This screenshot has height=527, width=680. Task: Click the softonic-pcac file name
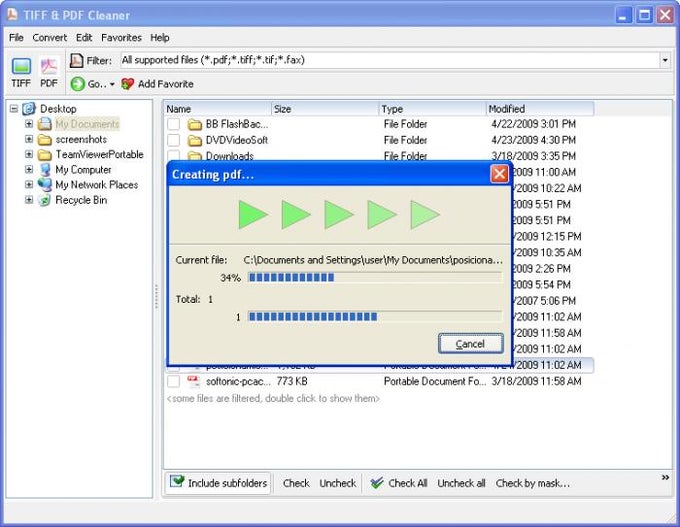(x=238, y=381)
